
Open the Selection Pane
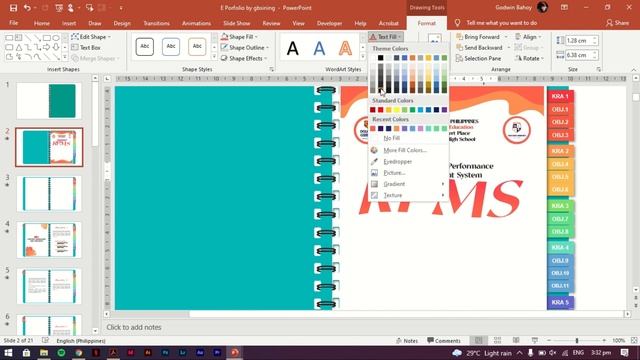pos(478,58)
